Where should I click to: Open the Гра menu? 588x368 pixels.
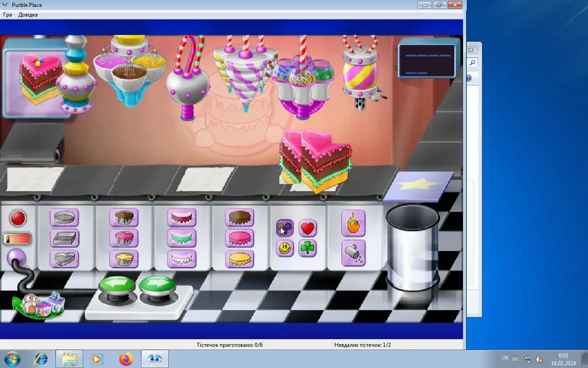point(8,15)
